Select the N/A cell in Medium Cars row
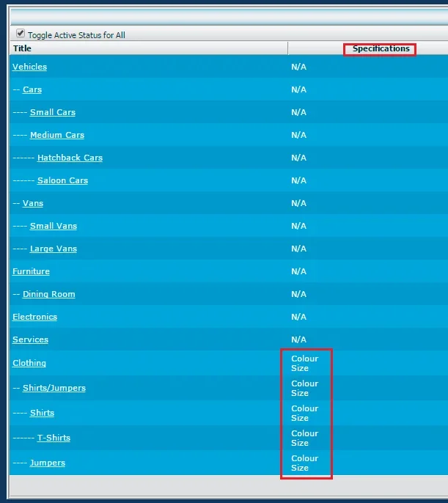448x503 pixels. click(x=298, y=135)
